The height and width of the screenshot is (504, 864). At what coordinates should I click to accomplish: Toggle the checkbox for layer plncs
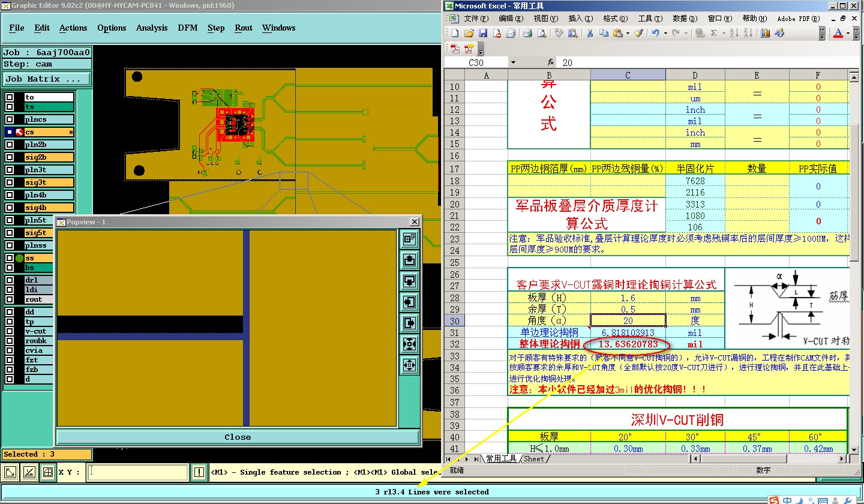pyautogui.click(x=10, y=119)
